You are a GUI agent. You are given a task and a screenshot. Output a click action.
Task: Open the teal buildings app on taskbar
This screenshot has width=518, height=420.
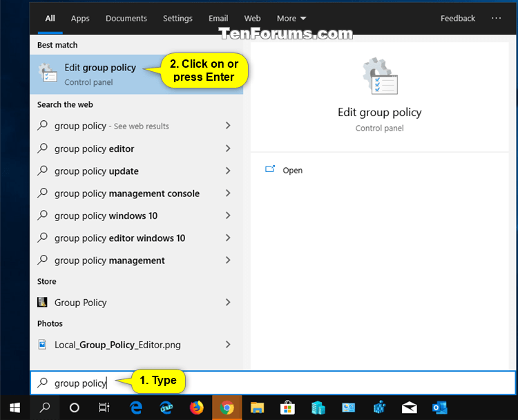(x=318, y=408)
